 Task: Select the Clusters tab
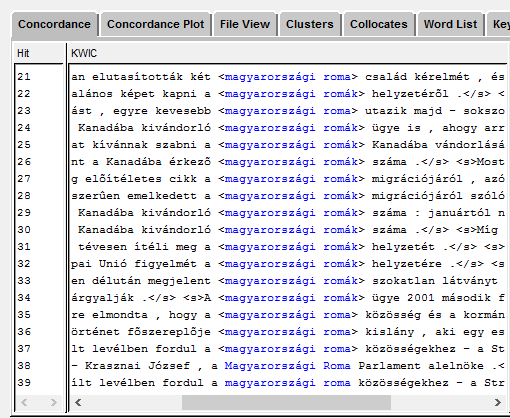pyautogui.click(x=310, y=24)
